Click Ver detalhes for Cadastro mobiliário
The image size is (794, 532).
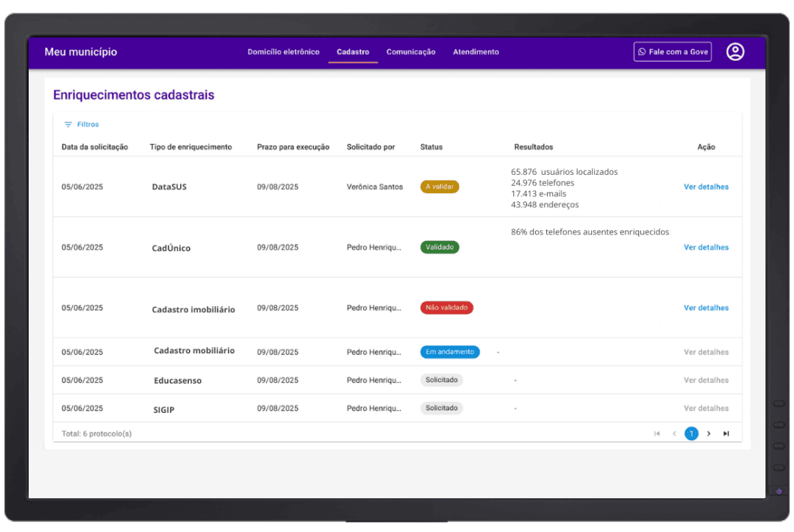[706, 352]
